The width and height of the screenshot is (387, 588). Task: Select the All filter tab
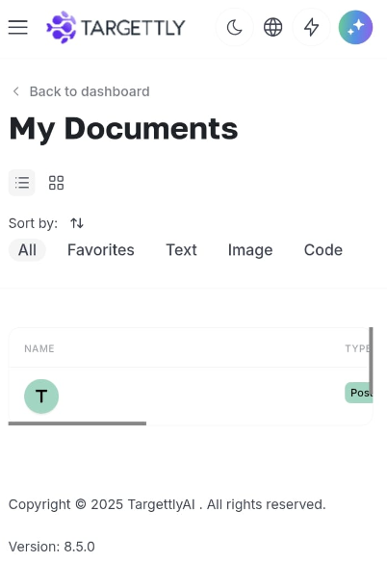(x=27, y=250)
